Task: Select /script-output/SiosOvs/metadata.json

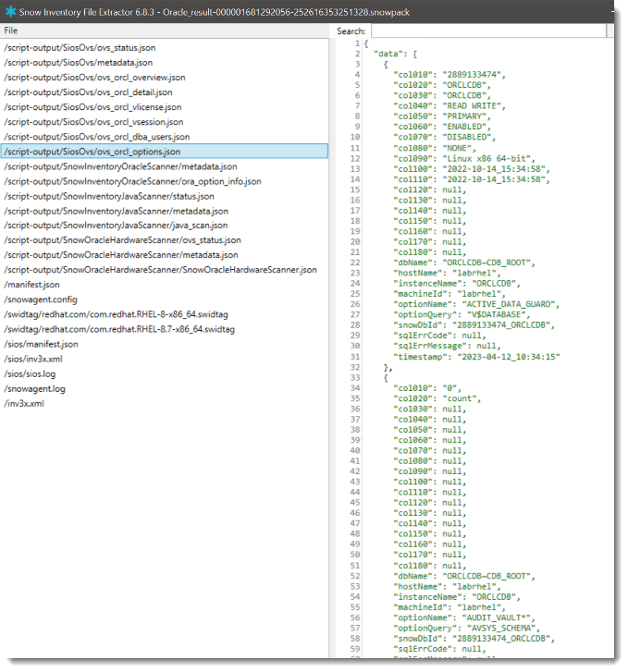Action: 78,63
